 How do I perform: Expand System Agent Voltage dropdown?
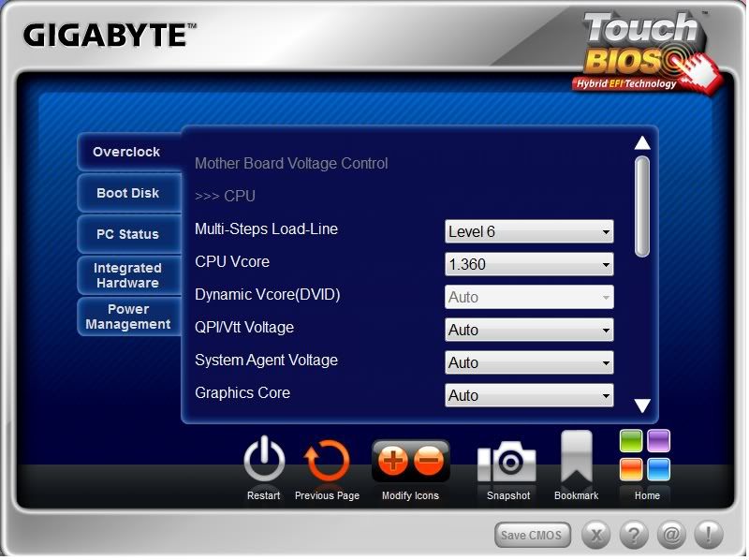pos(529,362)
